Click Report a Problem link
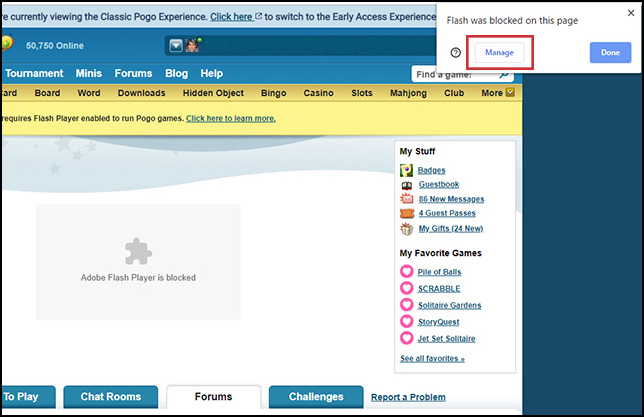This screenshot has width=644, height=417. tap(408, 397)
